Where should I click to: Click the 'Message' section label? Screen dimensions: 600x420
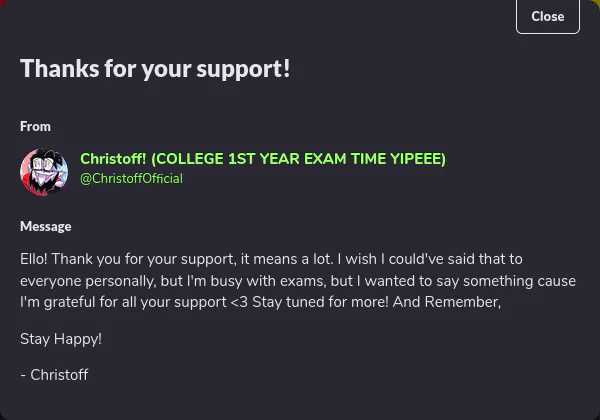(46, 226)
